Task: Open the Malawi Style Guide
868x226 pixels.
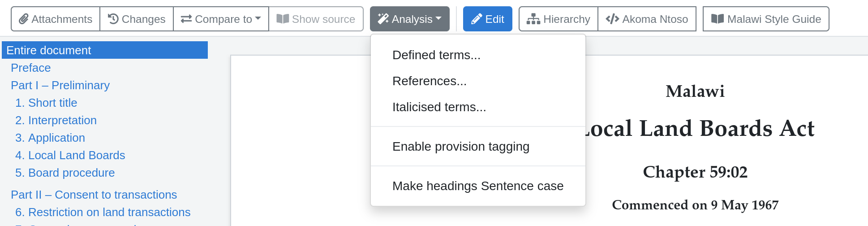Action: [766, 19]
